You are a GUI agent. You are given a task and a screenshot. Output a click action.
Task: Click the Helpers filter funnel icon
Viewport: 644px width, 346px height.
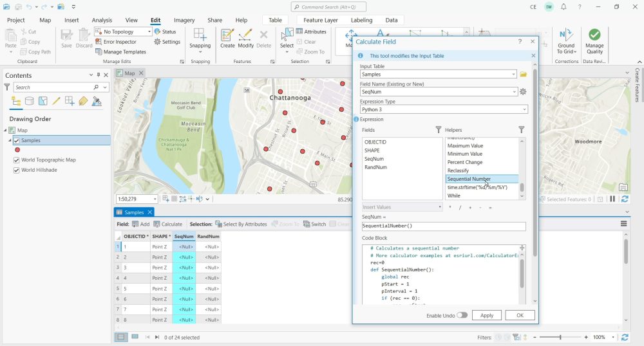click(521, 130)
